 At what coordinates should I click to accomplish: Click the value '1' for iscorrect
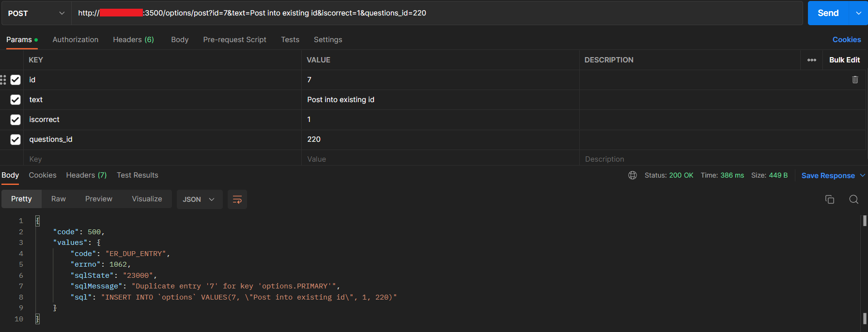pyautogui.click(x=309, y=120)
